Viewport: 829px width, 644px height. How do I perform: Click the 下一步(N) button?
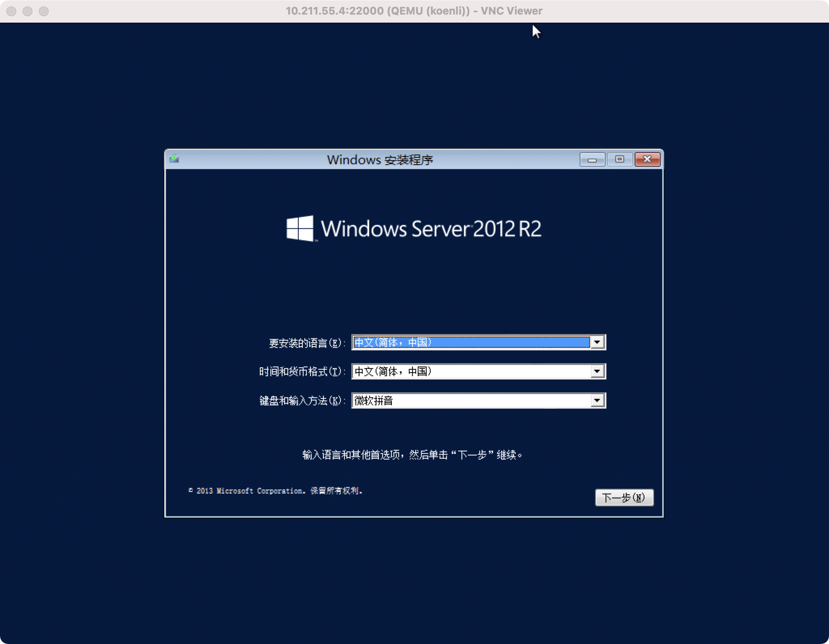pos(624,498)
